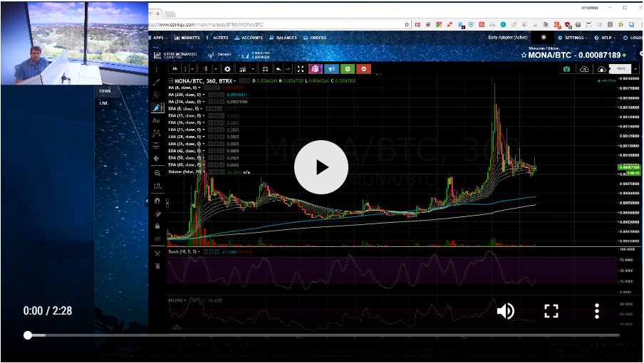644x363 pixels.
Task: Select the prediction and measurement tool
Action: (x=156, y=146)
